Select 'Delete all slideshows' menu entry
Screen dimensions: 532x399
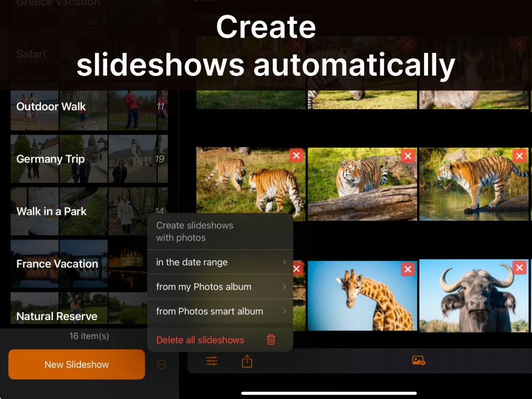(220, 340)
